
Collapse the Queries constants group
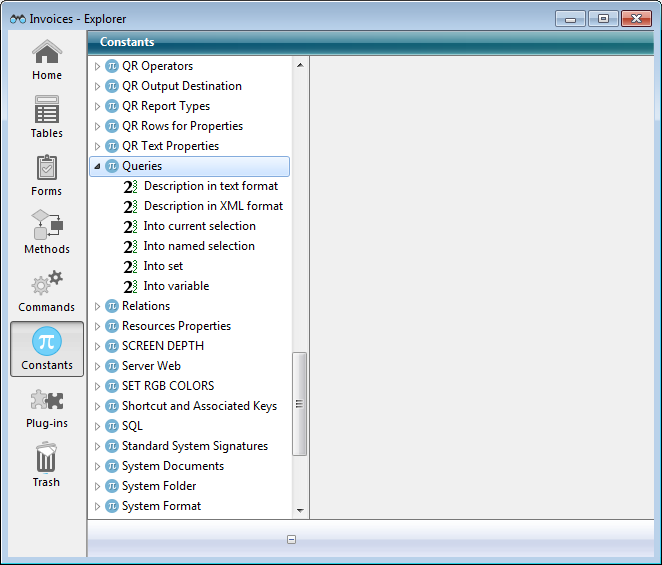pos(97,166)
